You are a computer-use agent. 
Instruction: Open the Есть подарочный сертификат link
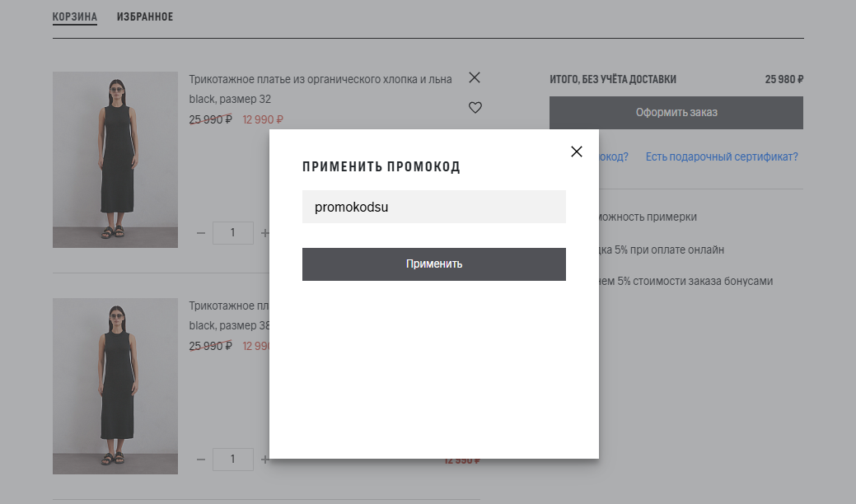coord(721,156)
